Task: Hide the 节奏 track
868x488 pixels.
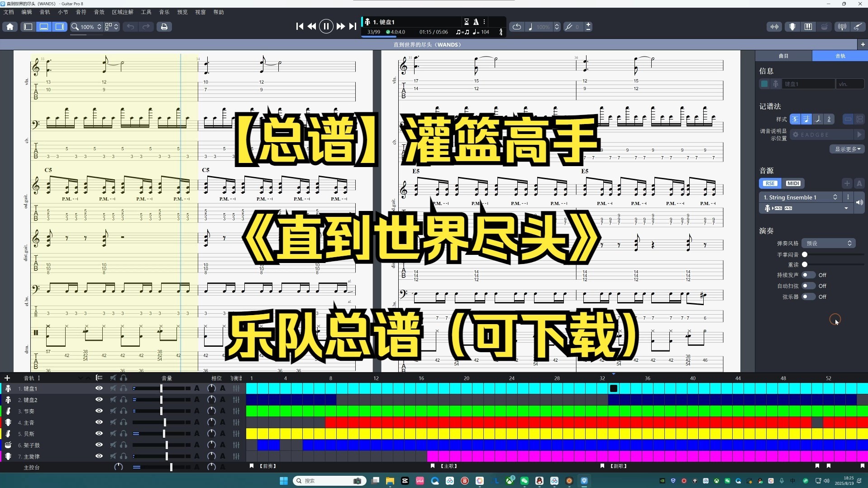Action: pos(99,411)
